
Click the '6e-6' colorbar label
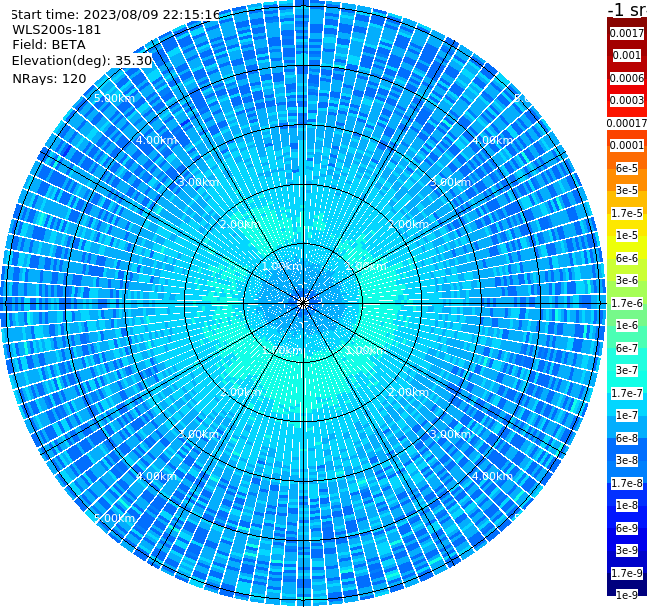point(627,258)
